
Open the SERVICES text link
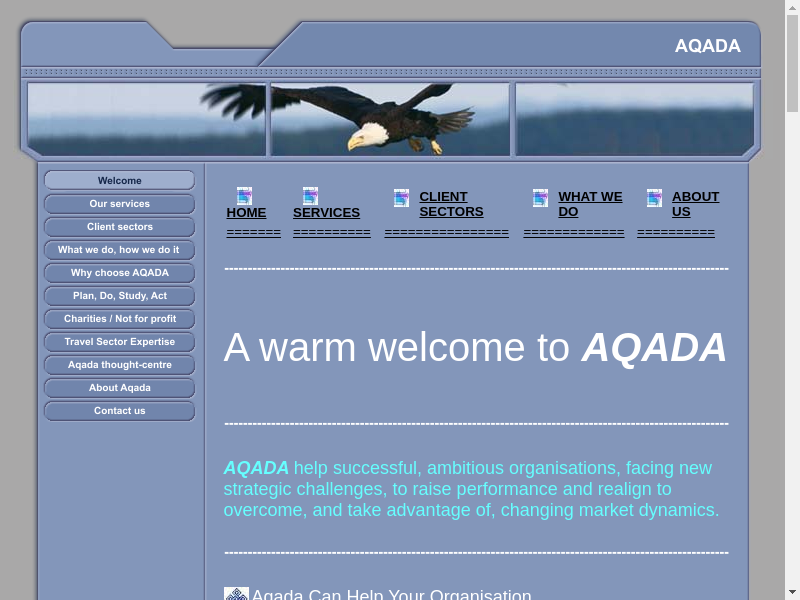pos(326,213)
